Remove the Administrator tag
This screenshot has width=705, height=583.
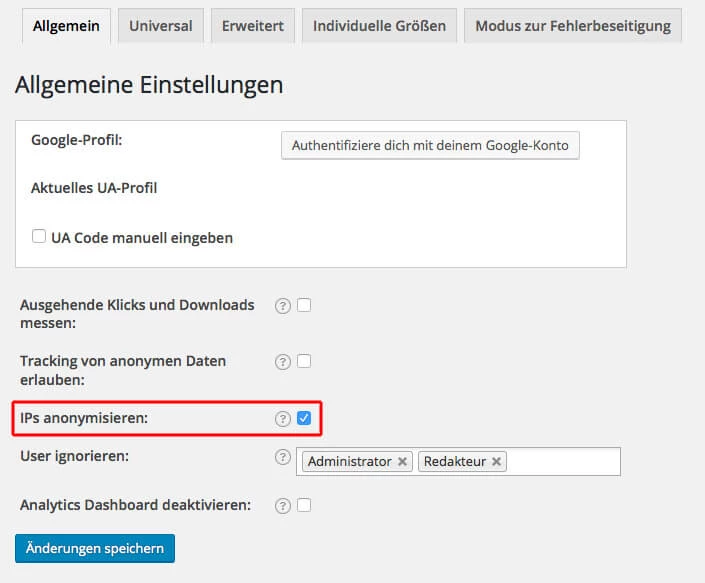(402, 462)
